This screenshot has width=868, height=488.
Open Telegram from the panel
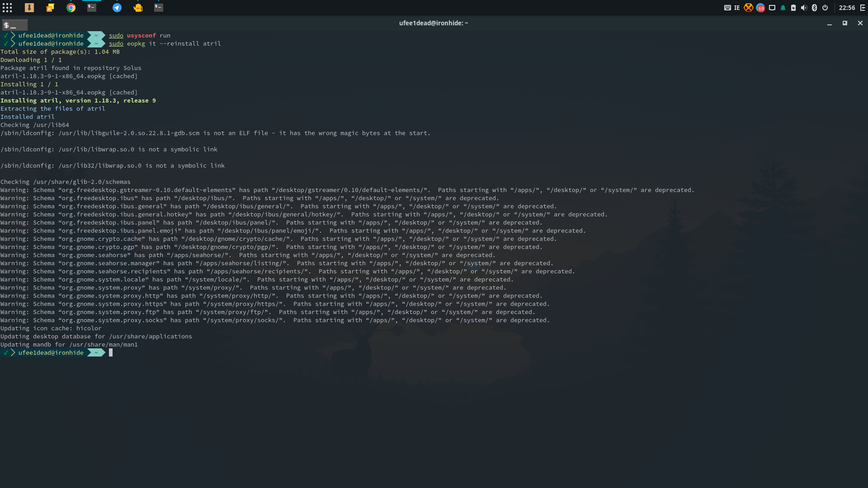coord(117,8)
